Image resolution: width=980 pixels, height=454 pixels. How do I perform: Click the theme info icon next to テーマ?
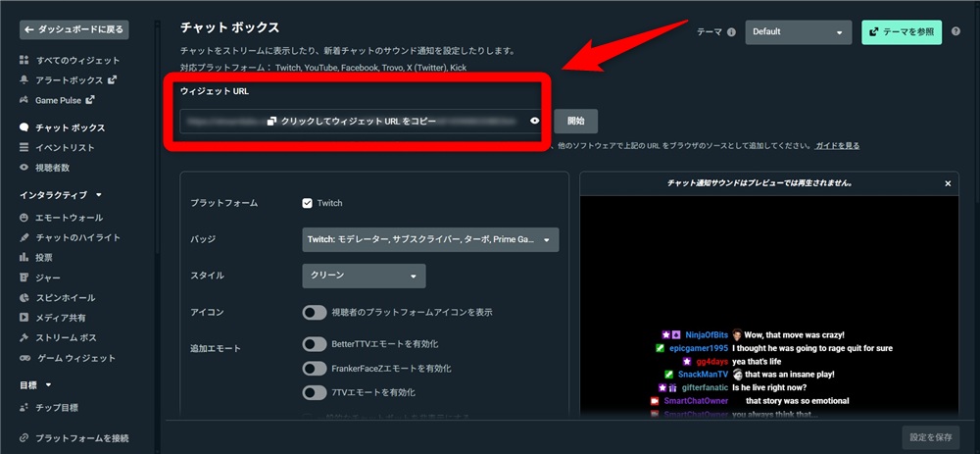[731, 32]
